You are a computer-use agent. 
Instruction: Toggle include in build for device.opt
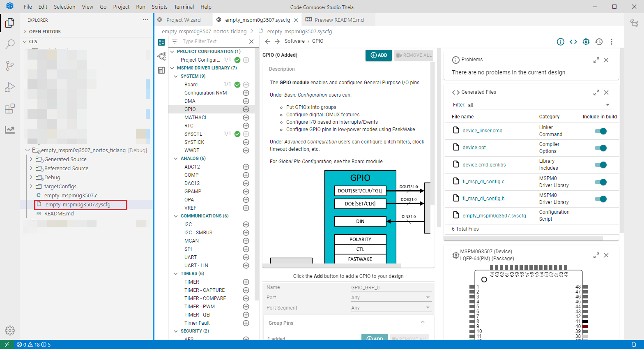pos(600,148)
